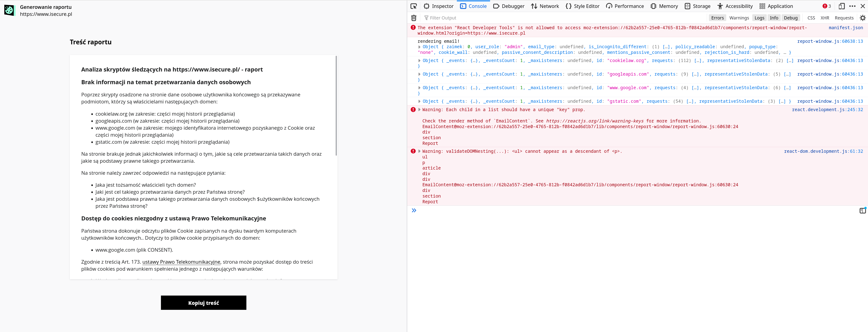Open devtools more options ellipsis menu

852,6
